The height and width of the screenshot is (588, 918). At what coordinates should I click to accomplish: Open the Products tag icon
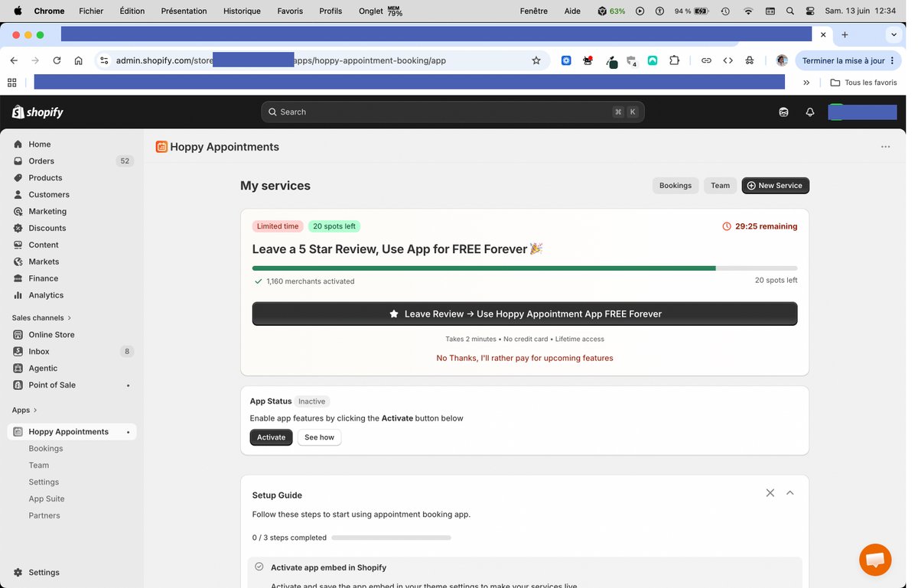pos(18,177)
